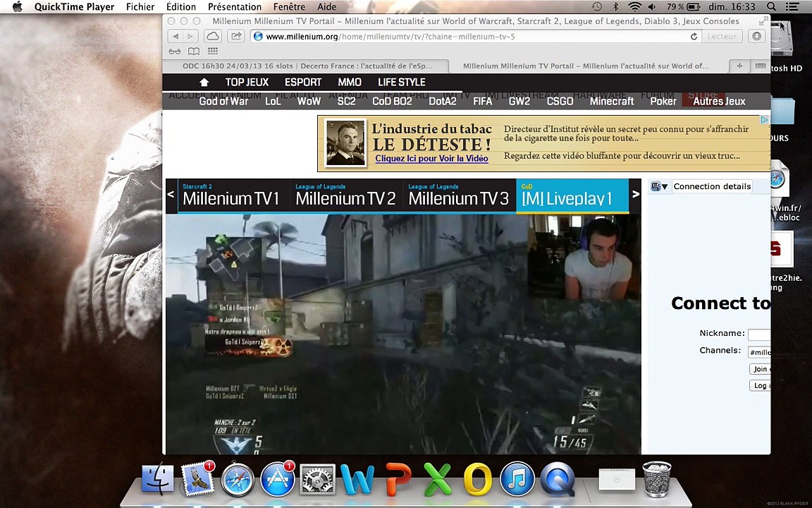The image size is (812, 508).
Task: Show Safari downloads button
Action: coord(756,36)
